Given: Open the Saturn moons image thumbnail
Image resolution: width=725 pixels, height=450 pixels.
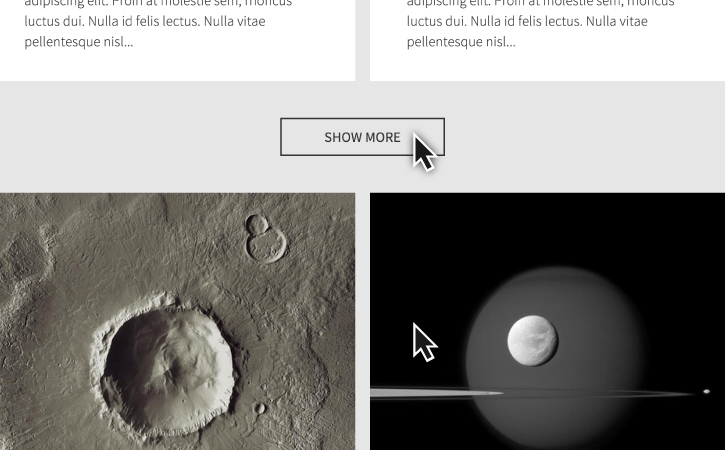Looking at the screenshot, I should coord(547,321).
